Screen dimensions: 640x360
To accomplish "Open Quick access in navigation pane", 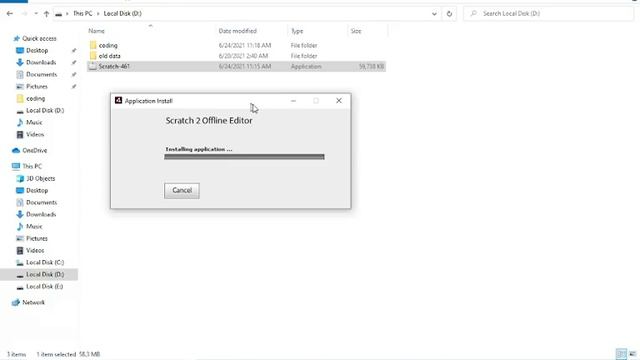I will pyautogui.click(x=39, y=38).
